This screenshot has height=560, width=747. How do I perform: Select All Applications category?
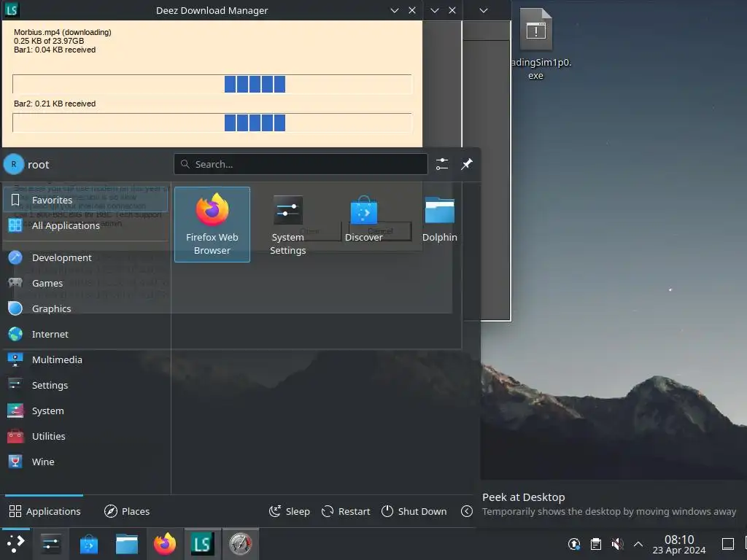click(x=85, y=226)
